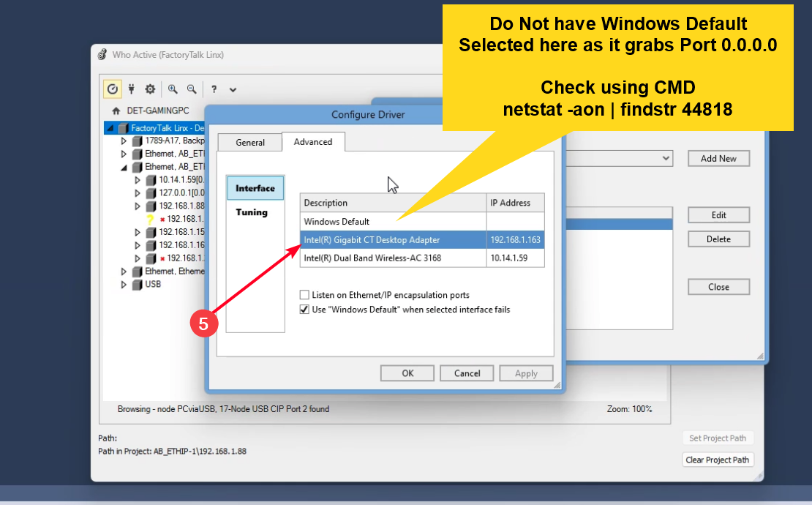Click Add New in the driver window
This screenshot has height=505, width=812.
719,159
